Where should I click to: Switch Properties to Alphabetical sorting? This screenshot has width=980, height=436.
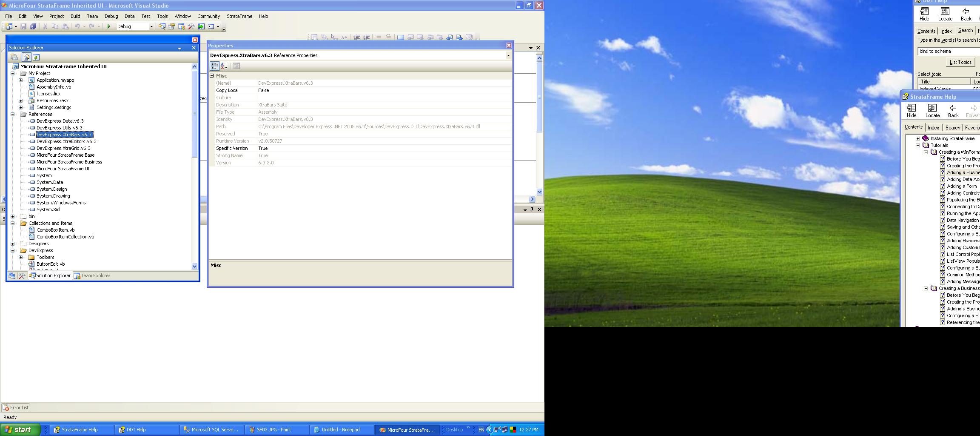pyautogui.click(x=224, y=66)
